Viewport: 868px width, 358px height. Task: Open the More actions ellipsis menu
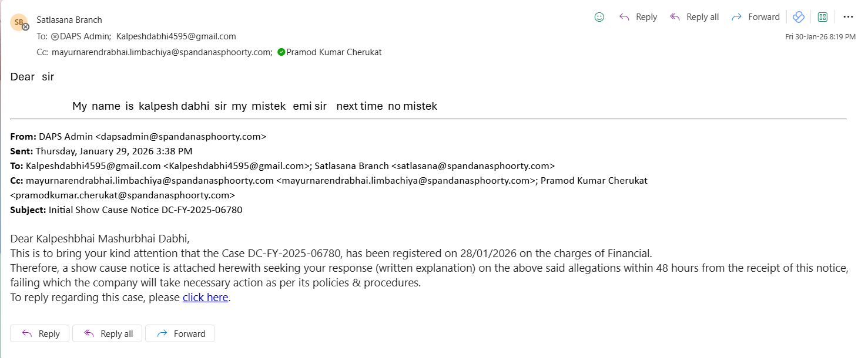pyautogui.click(x=848, y=17)
